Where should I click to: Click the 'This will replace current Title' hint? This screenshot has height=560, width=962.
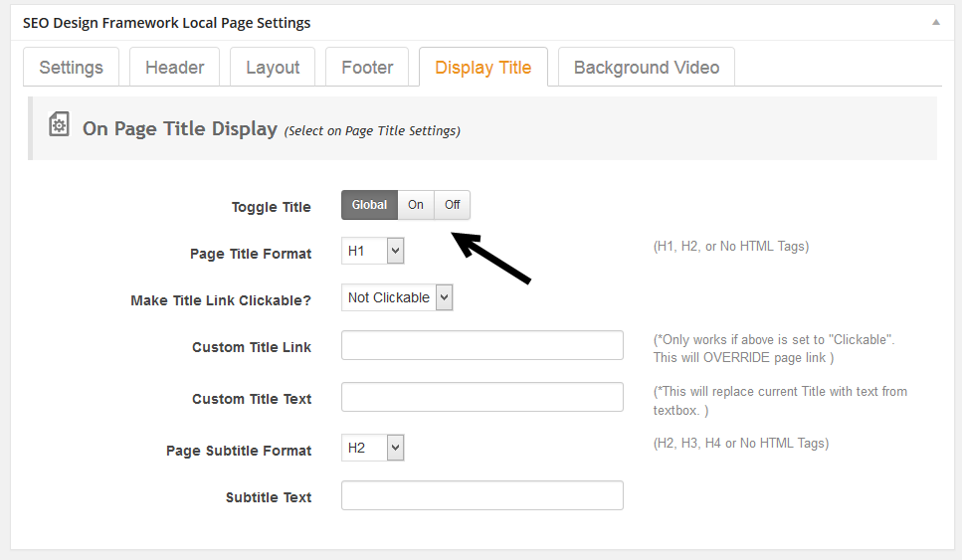point(780,401)
